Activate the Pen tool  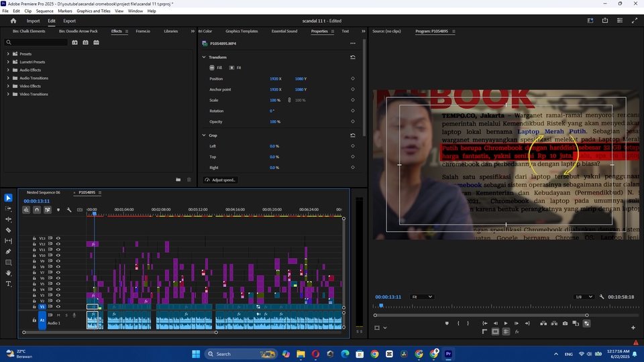8,251
